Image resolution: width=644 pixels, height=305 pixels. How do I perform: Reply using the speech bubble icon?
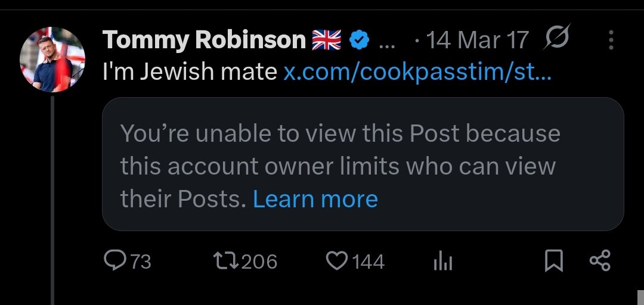click(x=113, y=260)
